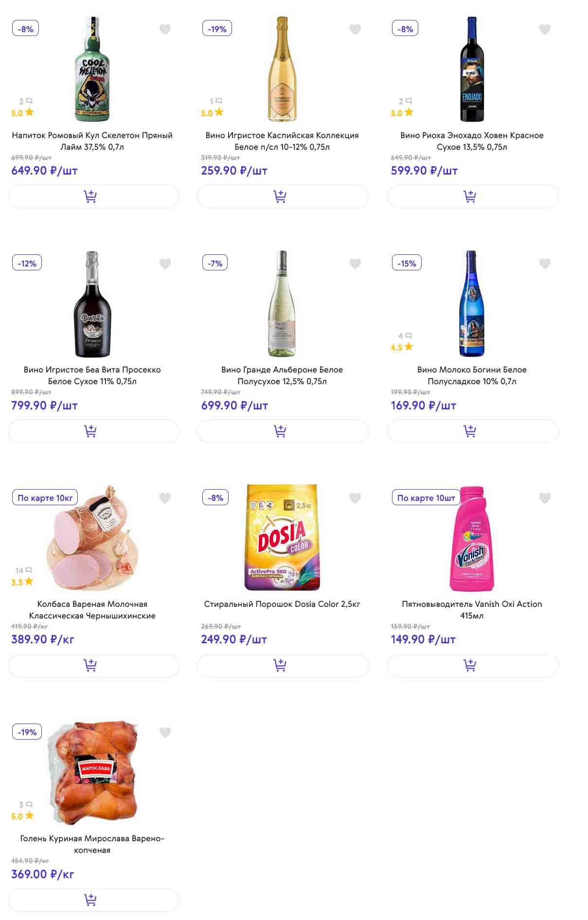Screen dimensions: 588x920
Task: Toggle favorite heart on Гранде Альбероне wine
Action: coord(355,264)
